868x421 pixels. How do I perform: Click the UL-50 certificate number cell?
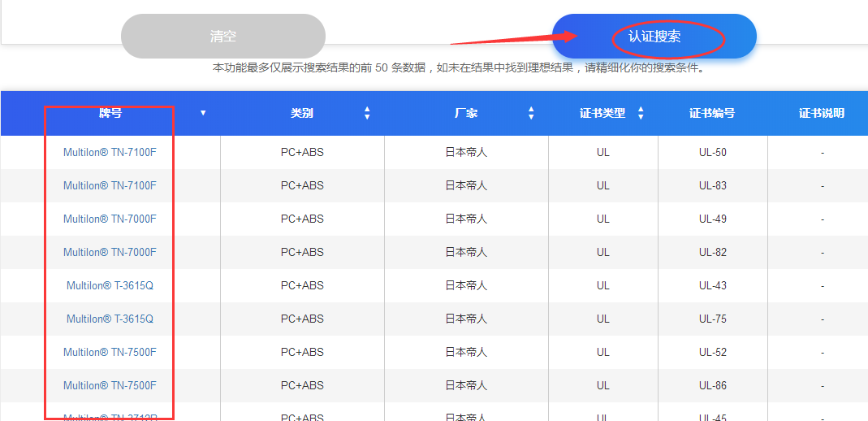coord(712,152)
